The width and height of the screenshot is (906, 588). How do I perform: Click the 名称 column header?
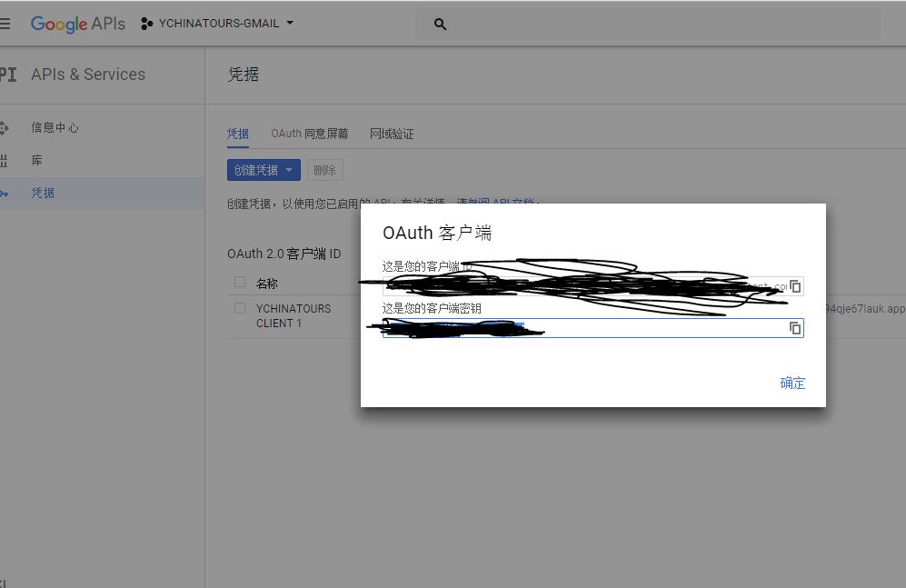(x=267, y=284)
